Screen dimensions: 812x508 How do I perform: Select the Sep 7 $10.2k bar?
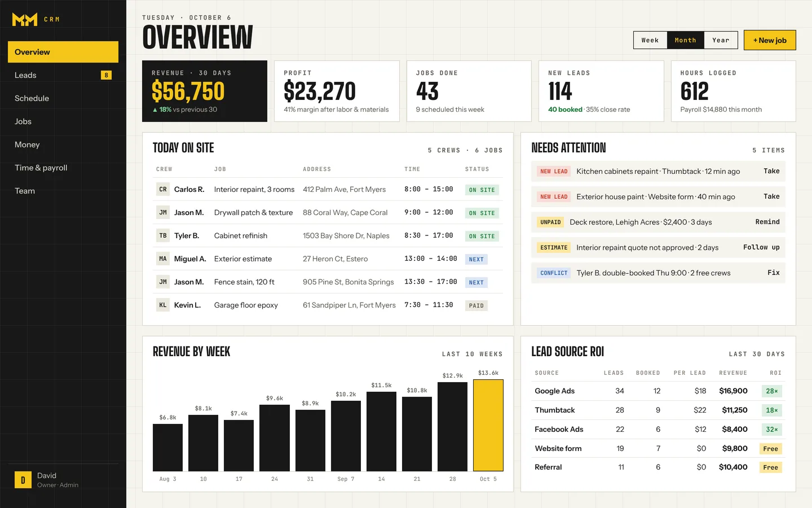coord(346,436)
